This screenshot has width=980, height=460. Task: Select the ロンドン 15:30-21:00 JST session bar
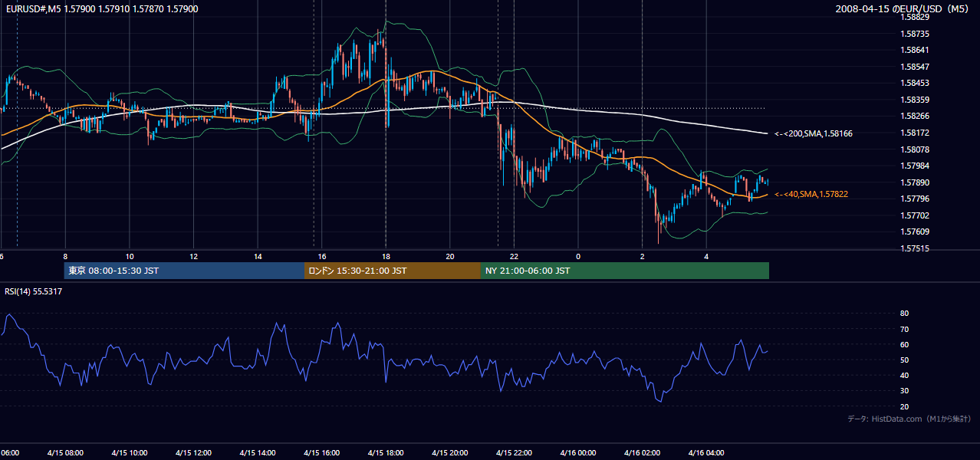393,271
